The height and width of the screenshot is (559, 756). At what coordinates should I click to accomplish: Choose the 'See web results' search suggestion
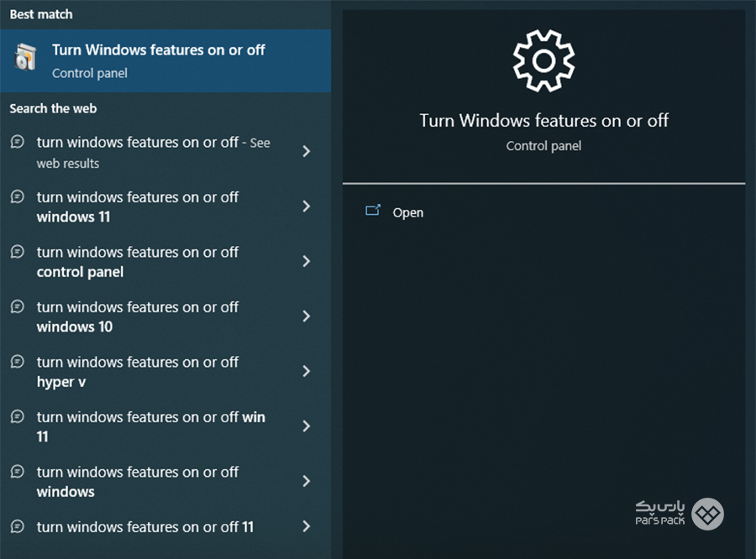(x=165, y=152)
